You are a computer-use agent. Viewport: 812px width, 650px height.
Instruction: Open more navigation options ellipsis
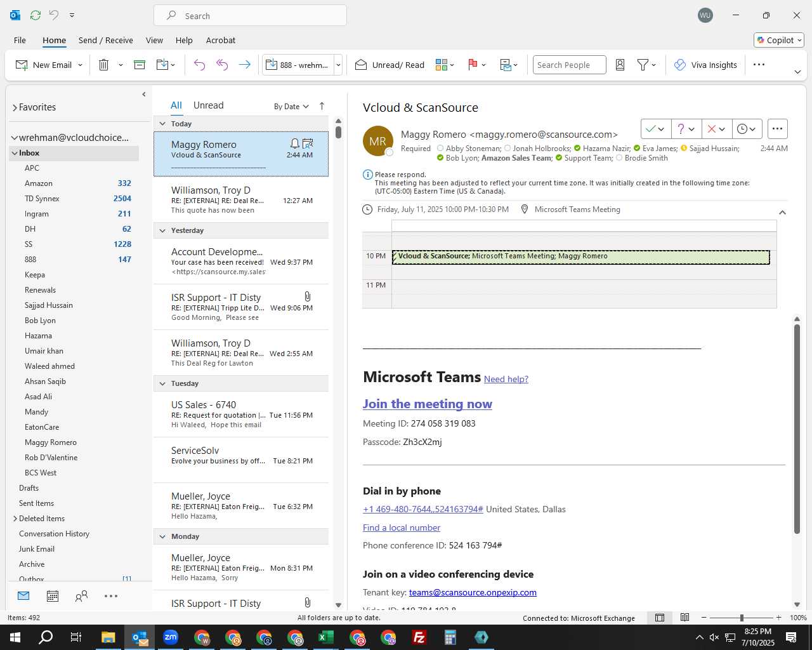[111, 596]
